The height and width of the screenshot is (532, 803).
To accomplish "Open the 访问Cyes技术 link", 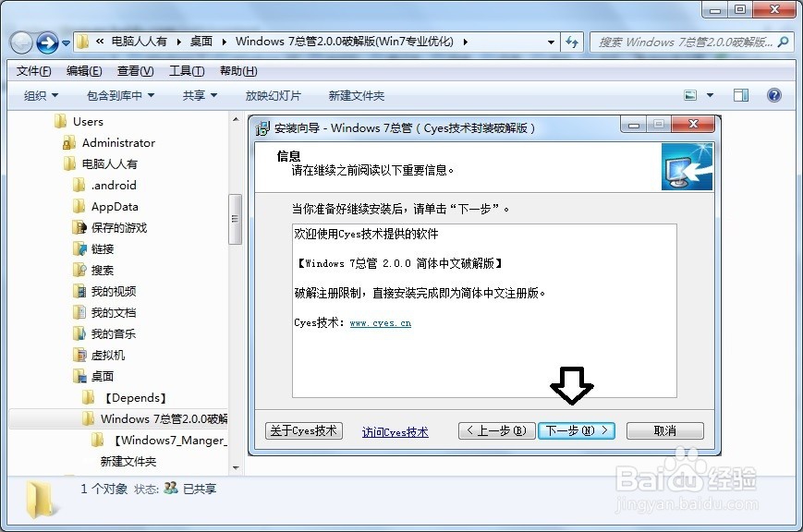I will point(395,432).
